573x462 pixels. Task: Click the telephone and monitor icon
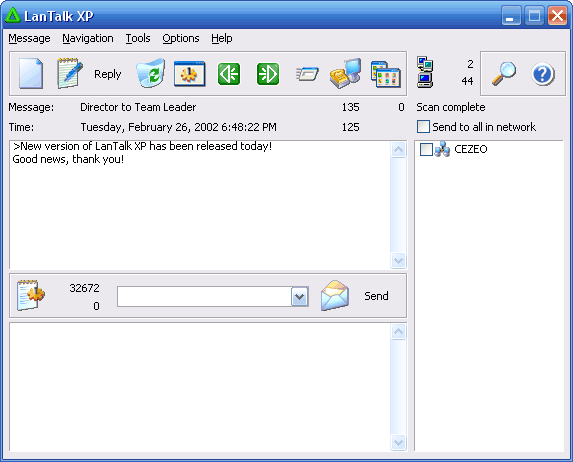click(x=346, y=74)
